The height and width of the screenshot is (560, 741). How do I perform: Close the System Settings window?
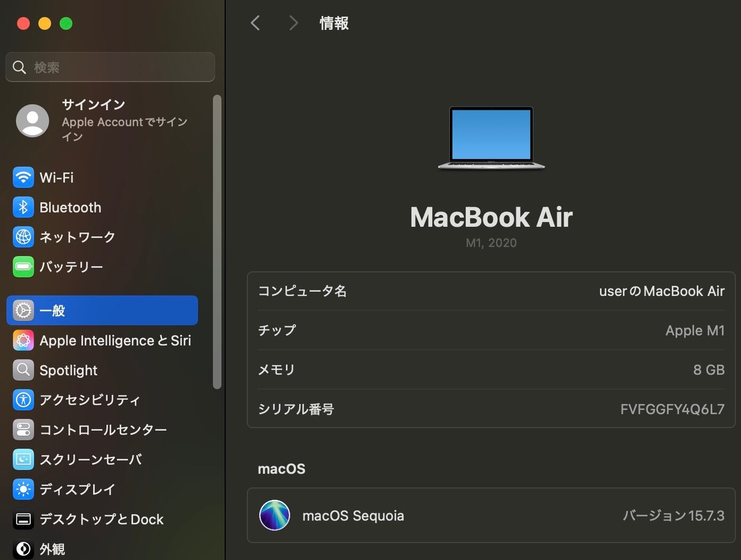[x=23, y=23]
